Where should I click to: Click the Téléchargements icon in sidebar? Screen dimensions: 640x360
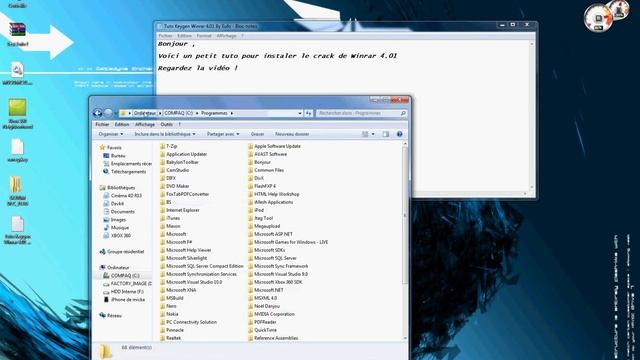coord(106,171)
